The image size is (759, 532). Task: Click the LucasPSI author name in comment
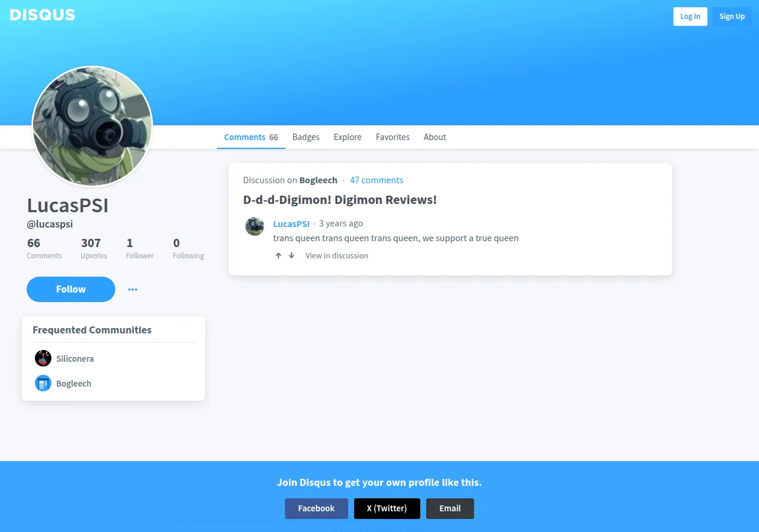coord(291,224)
